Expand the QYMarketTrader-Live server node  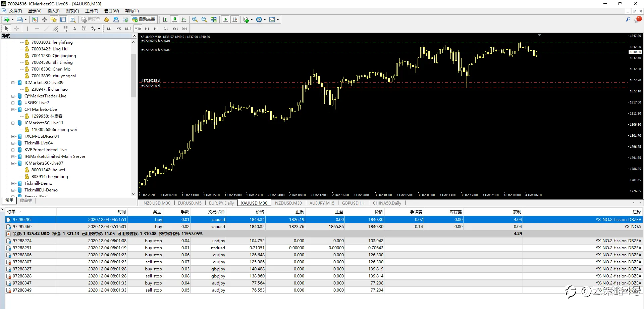(x=13, y=96)
